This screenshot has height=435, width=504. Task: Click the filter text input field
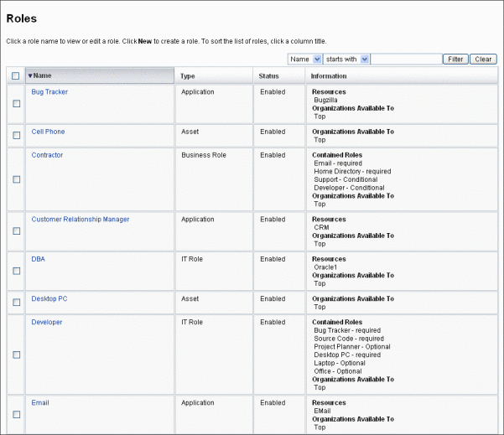tap(406, 60)
